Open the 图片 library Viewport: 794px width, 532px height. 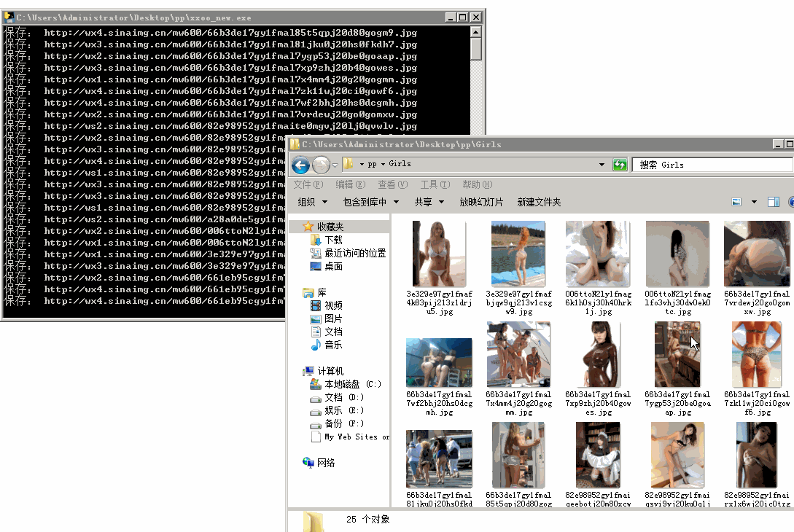pos(332,318)
